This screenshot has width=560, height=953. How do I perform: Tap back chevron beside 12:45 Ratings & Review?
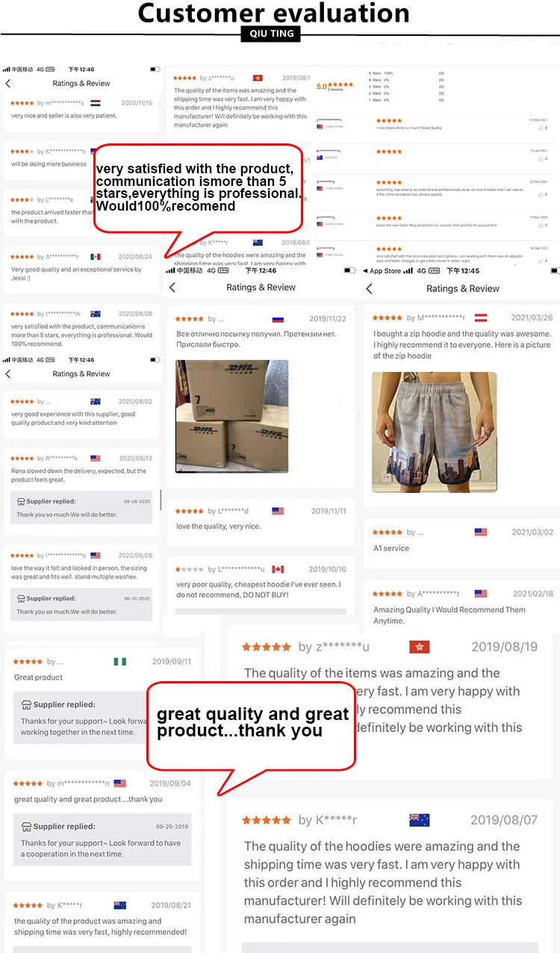coord(369,288)
